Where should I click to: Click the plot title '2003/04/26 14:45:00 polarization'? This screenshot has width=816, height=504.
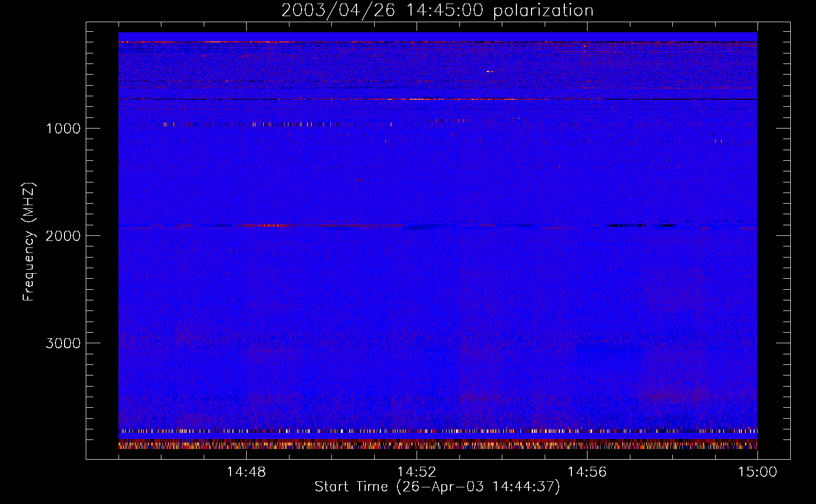coord(437,11)
